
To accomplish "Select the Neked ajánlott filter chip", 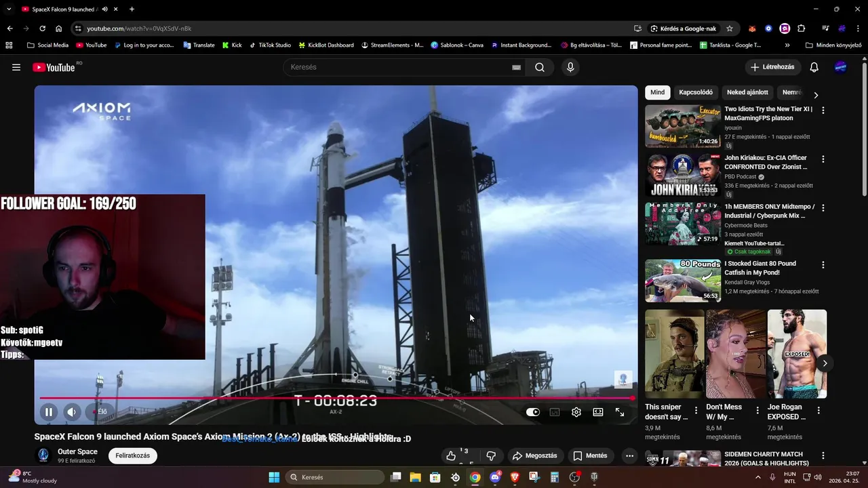I will point(747,92).
